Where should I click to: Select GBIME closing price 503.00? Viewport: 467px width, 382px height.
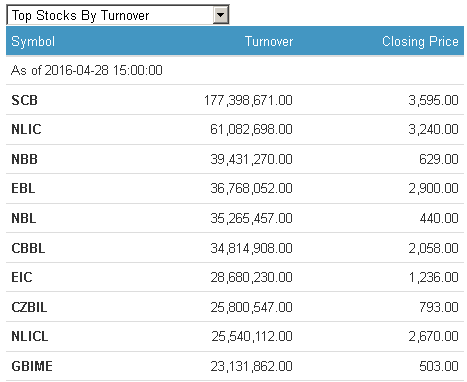439,366
